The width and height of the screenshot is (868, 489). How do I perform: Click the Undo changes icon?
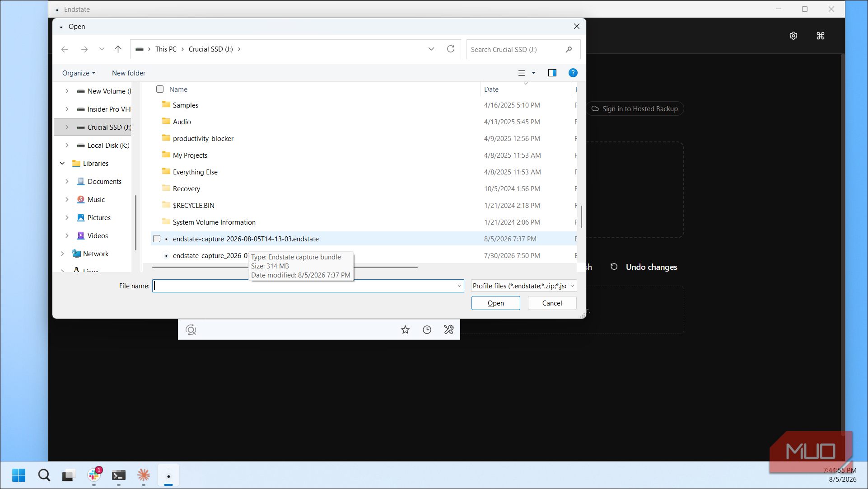click(x=614, y=267)
